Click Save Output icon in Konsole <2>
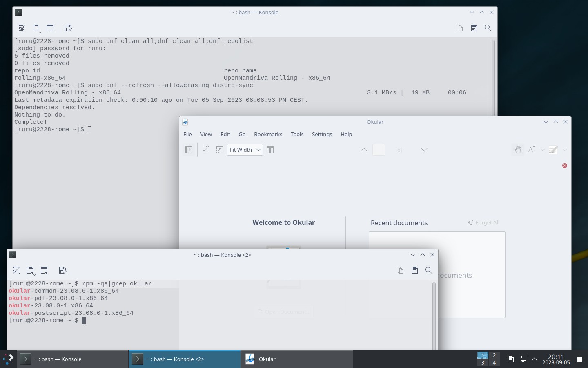The image size is (588, 368). pyautogui.click(x=62, y=270)
